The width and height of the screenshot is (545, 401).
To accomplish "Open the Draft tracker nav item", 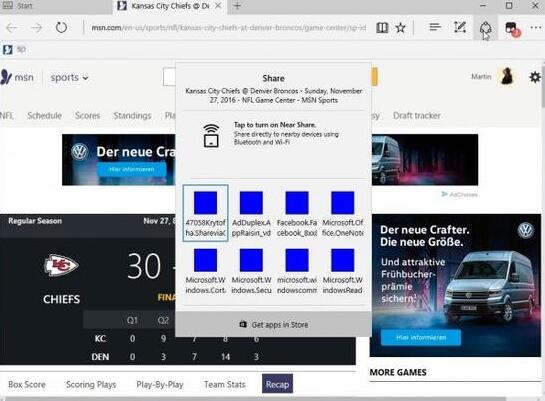I will tap(417, 116).
